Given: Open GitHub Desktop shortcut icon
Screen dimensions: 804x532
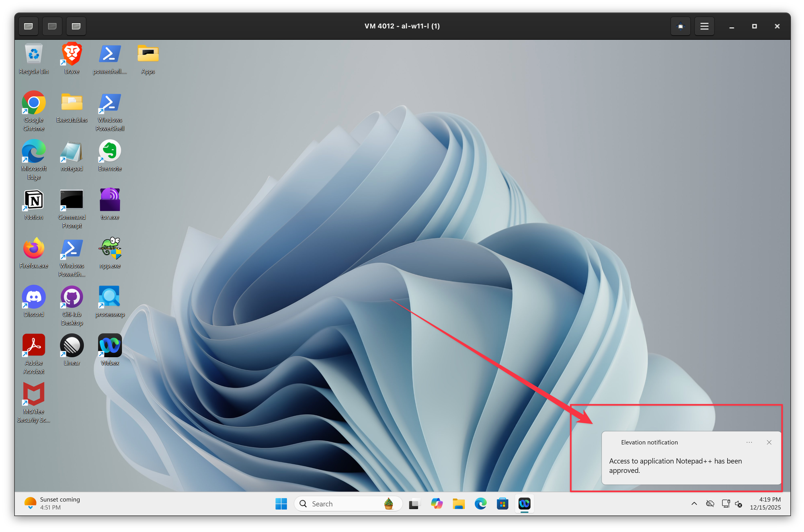Looking at the screenshot, I should point(72,297).
